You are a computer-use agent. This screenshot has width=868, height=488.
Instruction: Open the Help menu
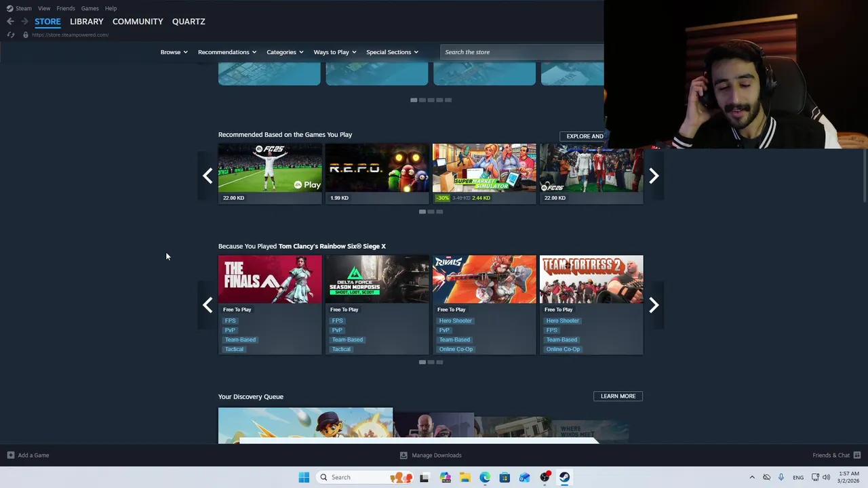(x=111, y=8)
